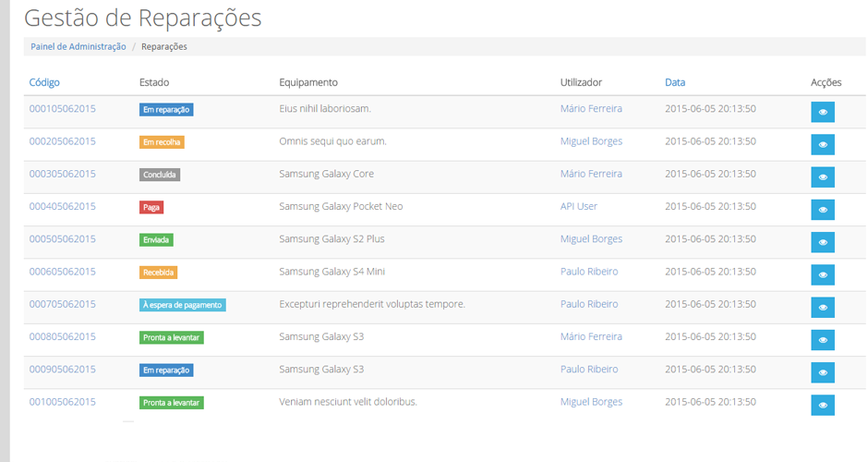Click the eye icon for repair 000105062015
Image resolution: width=868 pixels, height=462 pixels.
point(823,112)
